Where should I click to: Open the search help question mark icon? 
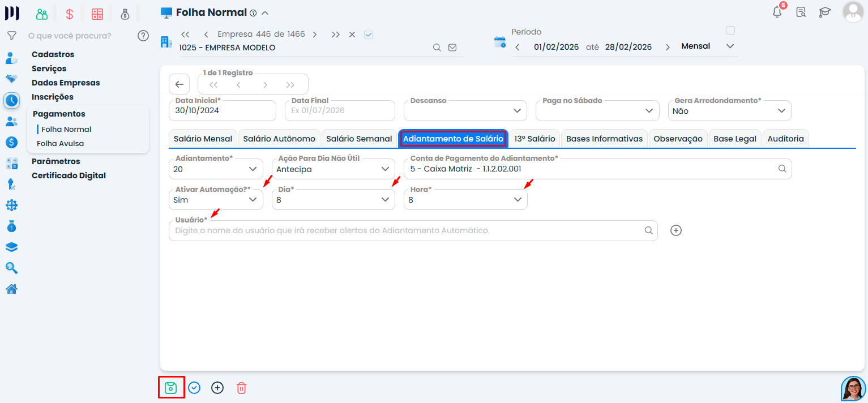[x=143, y=36]
